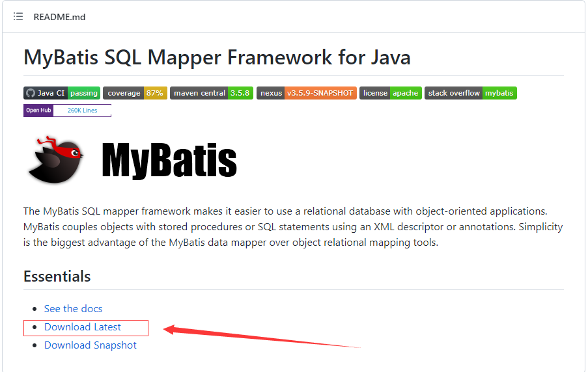
Task: Click the MyBatis description paragraph text
Action: (x=293, y=227)
